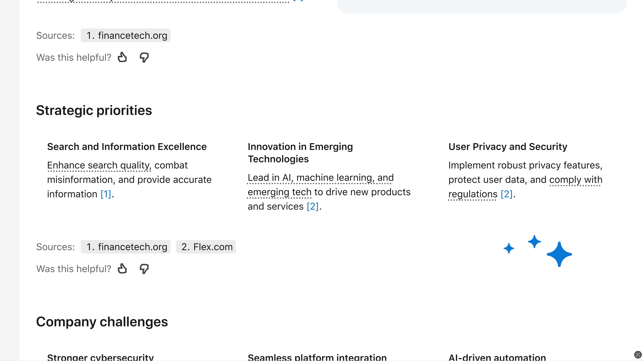The image size is (644, 361).
Task: Click the underlined 'Enhance search quality' text
Action: point(99,165)
